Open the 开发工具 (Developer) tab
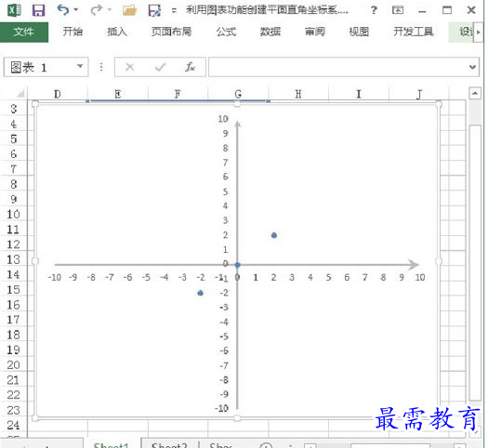 pos(414,32)
